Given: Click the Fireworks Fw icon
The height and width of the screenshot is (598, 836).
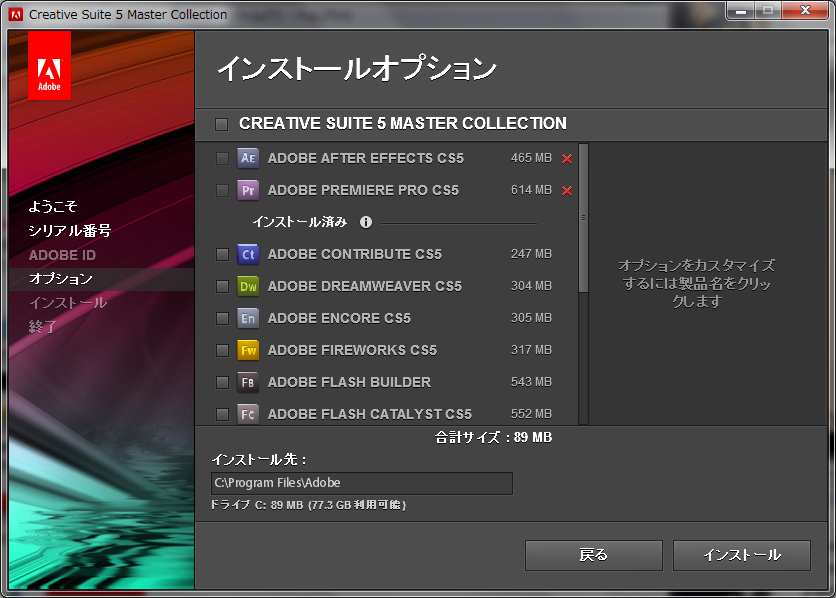Looking at the screenshot, I should (248, 350).
